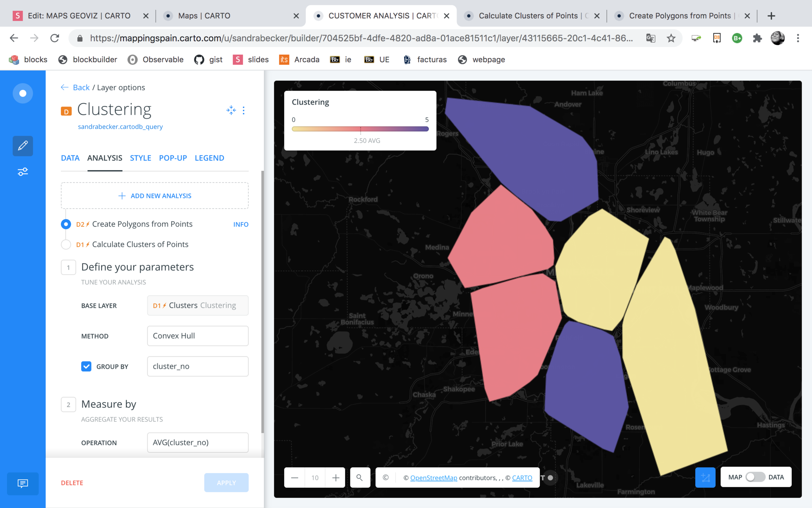
Task: Click the Clustering legend color ramp
Action: [360, 129]
